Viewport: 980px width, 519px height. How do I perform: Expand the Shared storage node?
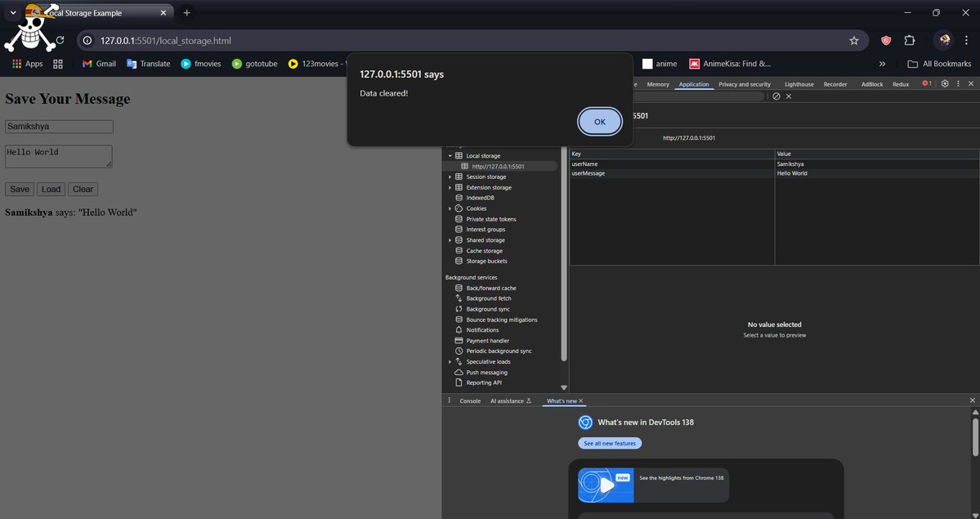pyautogui.click(x=450, y=240)
